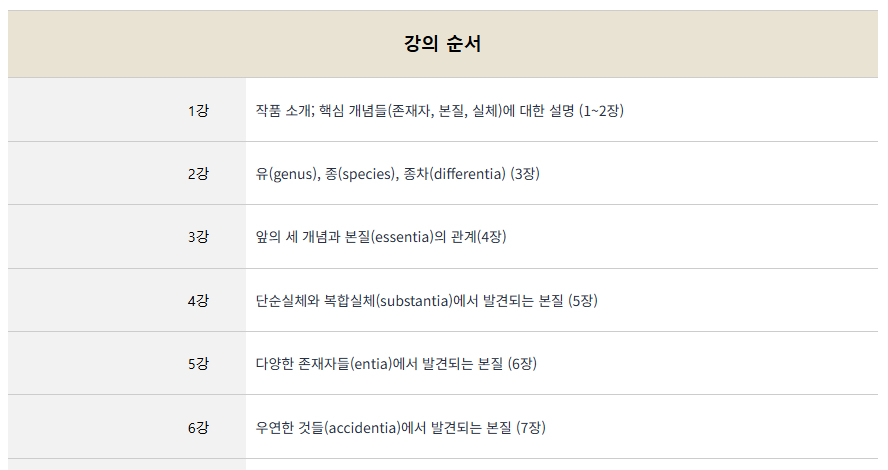Image resolution: width=888 pixels, height=470 pixels.
Task: Click the 4강 lecture number cell
Action: coord(197,300)
